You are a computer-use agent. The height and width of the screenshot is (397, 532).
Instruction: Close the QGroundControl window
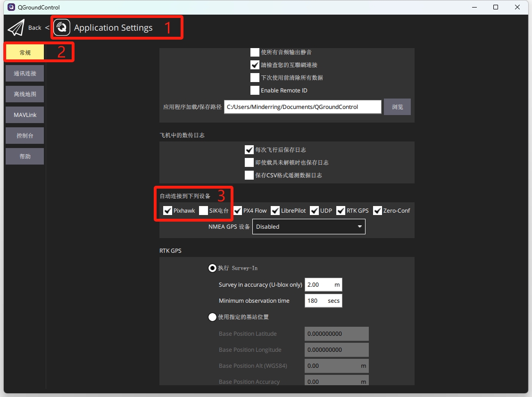pos(517,7)
